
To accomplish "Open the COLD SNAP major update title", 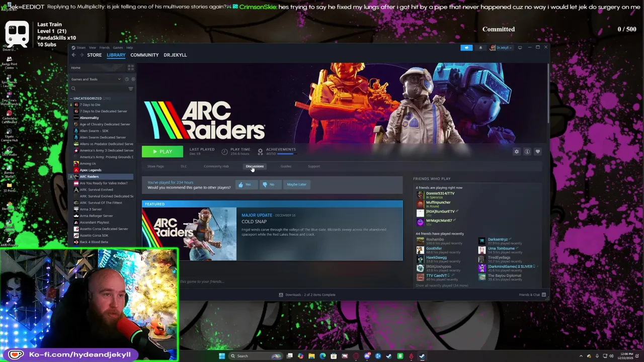I will (x=254, y=222).
